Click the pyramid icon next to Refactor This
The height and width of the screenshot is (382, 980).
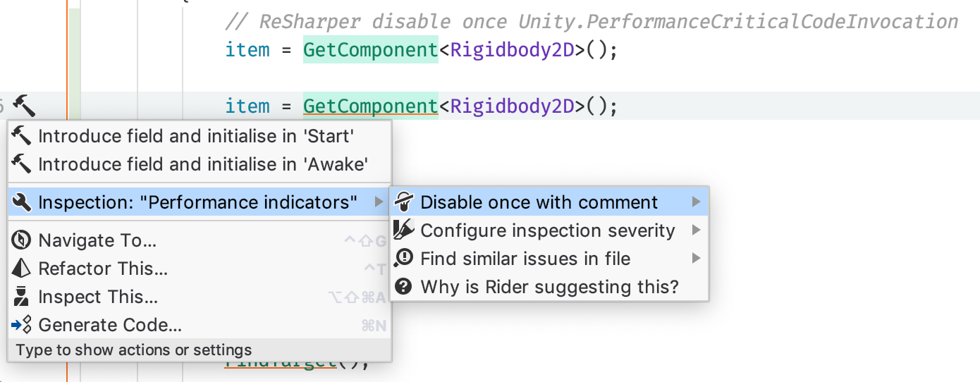[x=22, y=269]
